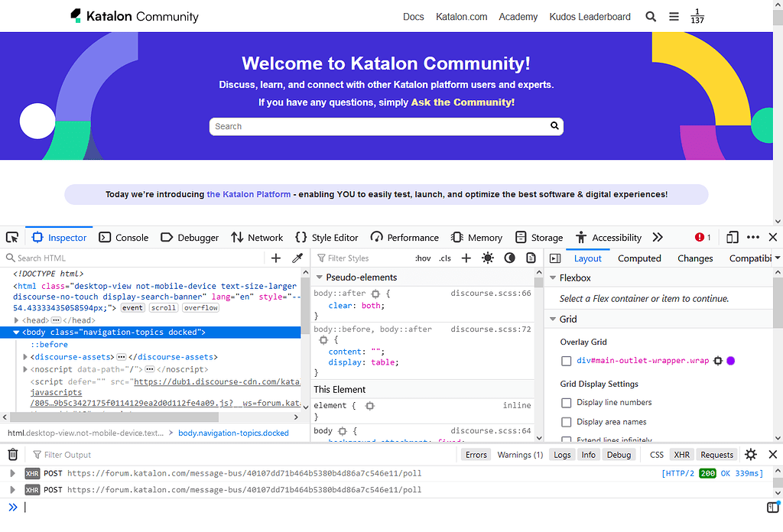This screenshot has width=783, height=532.
Task: Toggle the .cls classes panel
Action: tap(445, 258)
